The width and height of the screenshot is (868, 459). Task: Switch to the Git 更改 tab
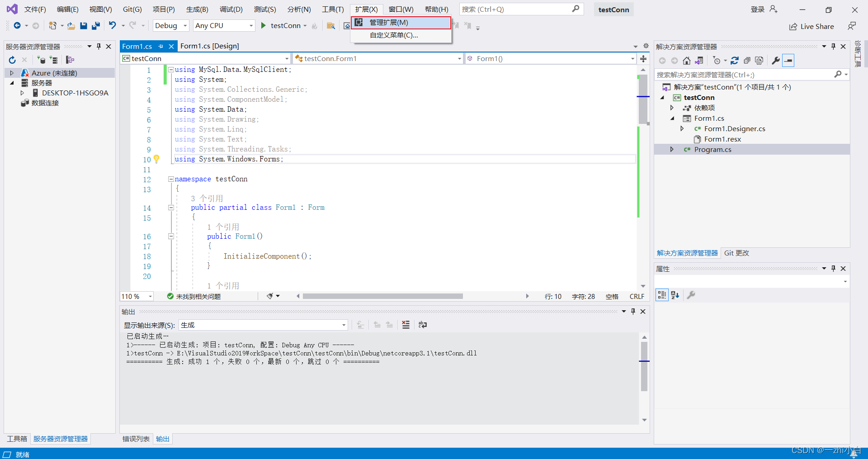pyautogui.click(x=736, y=253)
